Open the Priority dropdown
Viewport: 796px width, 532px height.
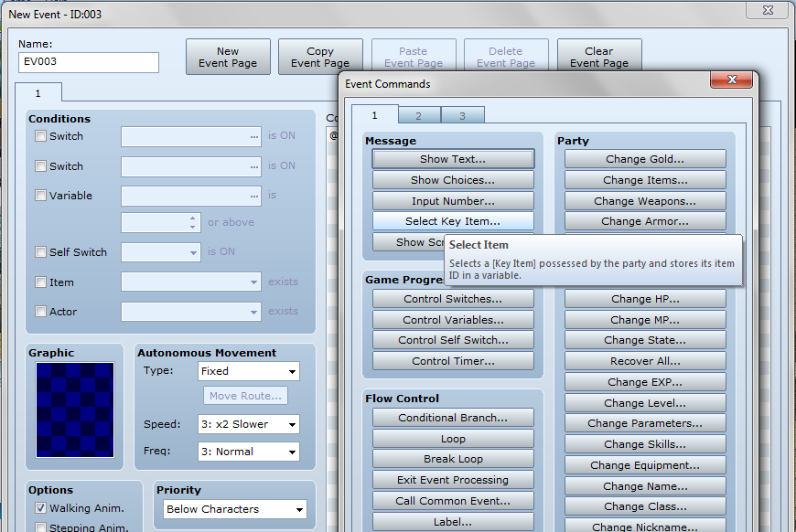click(x=233, y=508)
